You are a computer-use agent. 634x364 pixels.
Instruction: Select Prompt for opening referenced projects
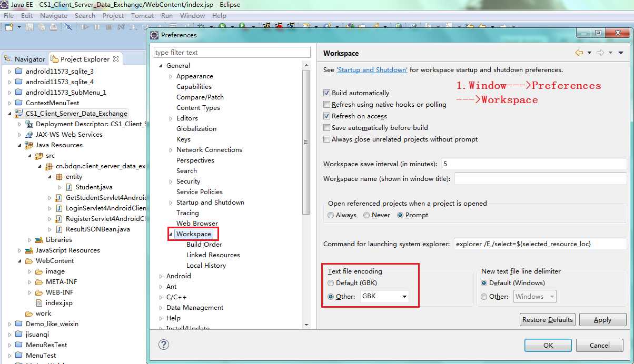point(400,215)
